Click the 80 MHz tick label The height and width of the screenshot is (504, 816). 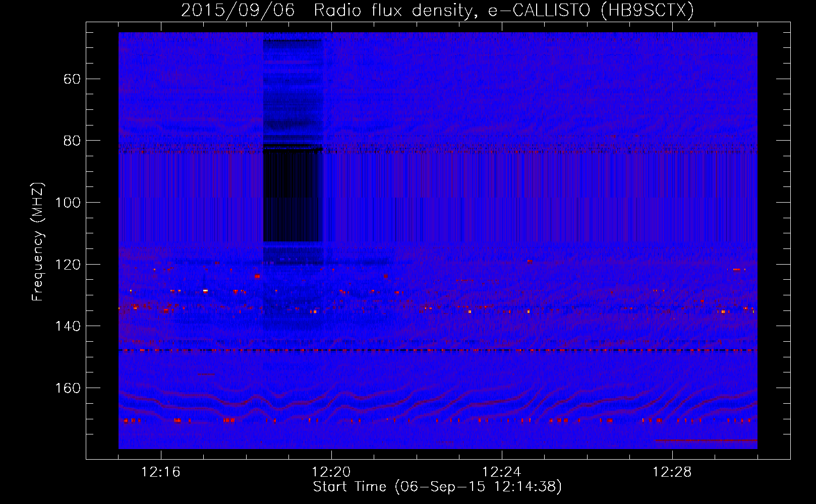point(72,141)
